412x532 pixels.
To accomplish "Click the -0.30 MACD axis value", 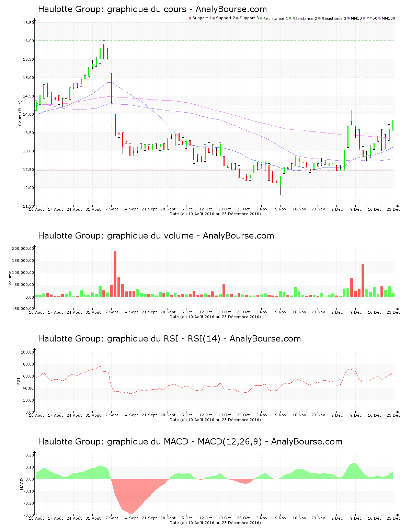I will tap(29, 515).
